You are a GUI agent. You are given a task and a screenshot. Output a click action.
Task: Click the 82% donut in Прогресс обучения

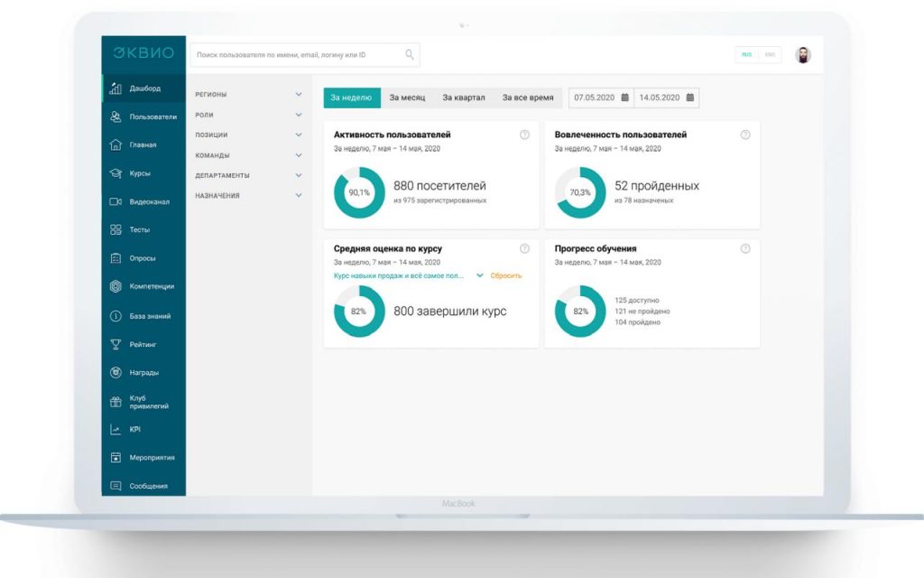(x=580, y=312)
